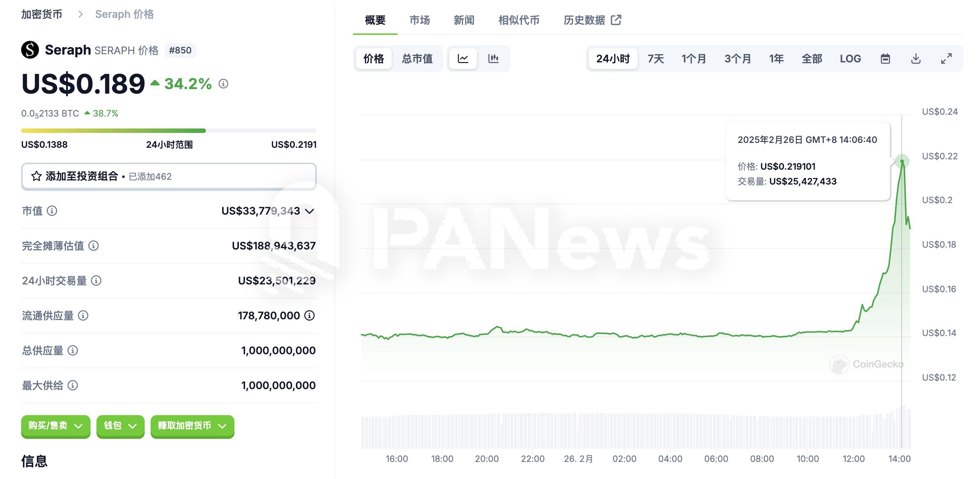
Task: Click the US$188,943,637 fully diluted value
Action: pyautogui.click(x=274, y=246)
